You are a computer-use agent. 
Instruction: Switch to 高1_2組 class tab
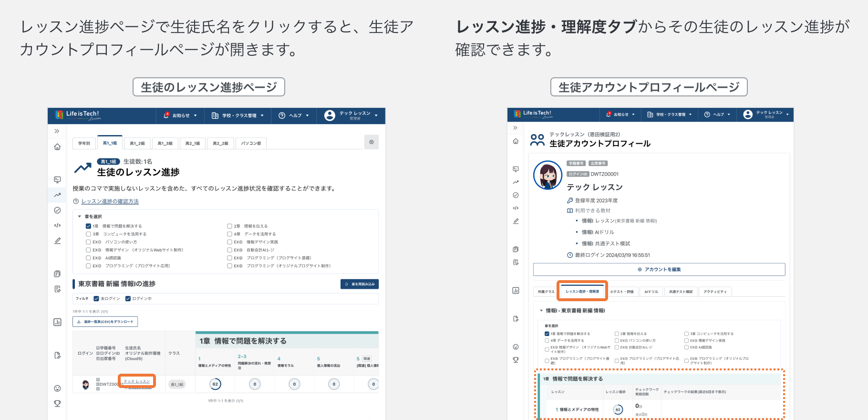[137, 143]
